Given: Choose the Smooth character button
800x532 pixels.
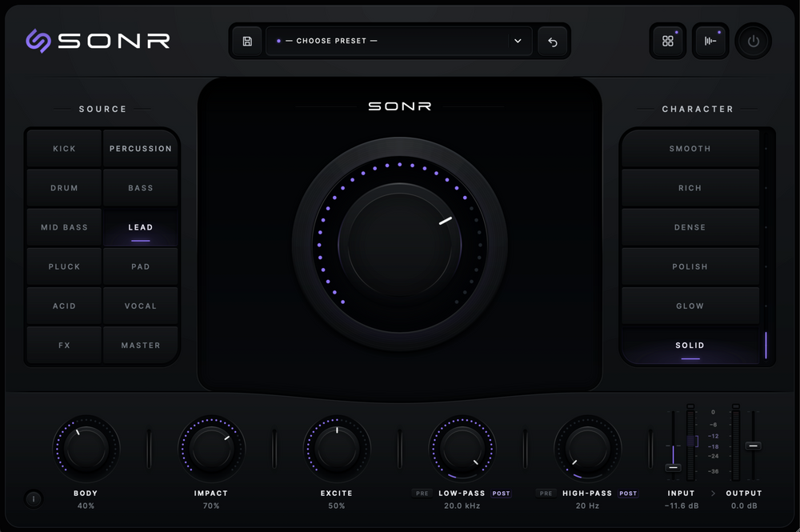Looking at the screenshot, I should (x=690, y=149).
